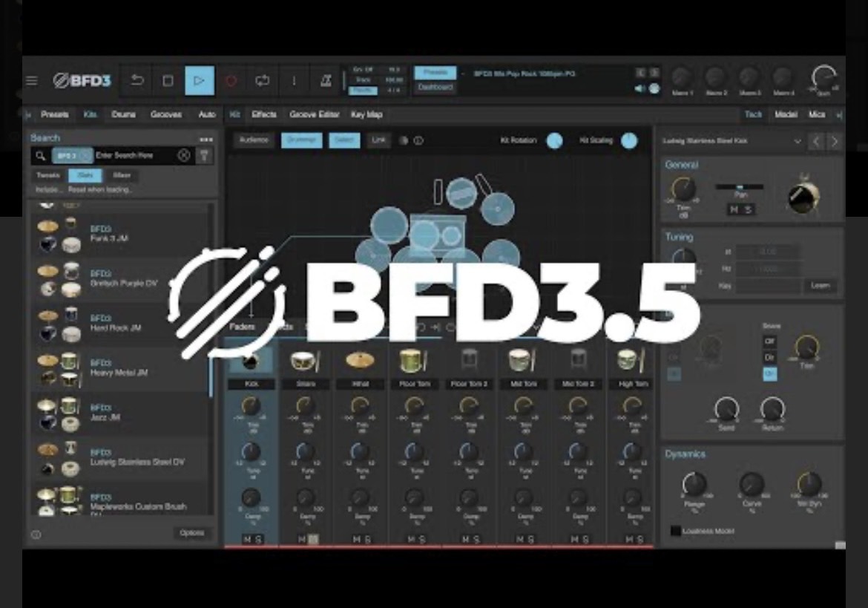The image size is (868, 608).
Task: Arm recording with the red record button
Action: (231, 81)
